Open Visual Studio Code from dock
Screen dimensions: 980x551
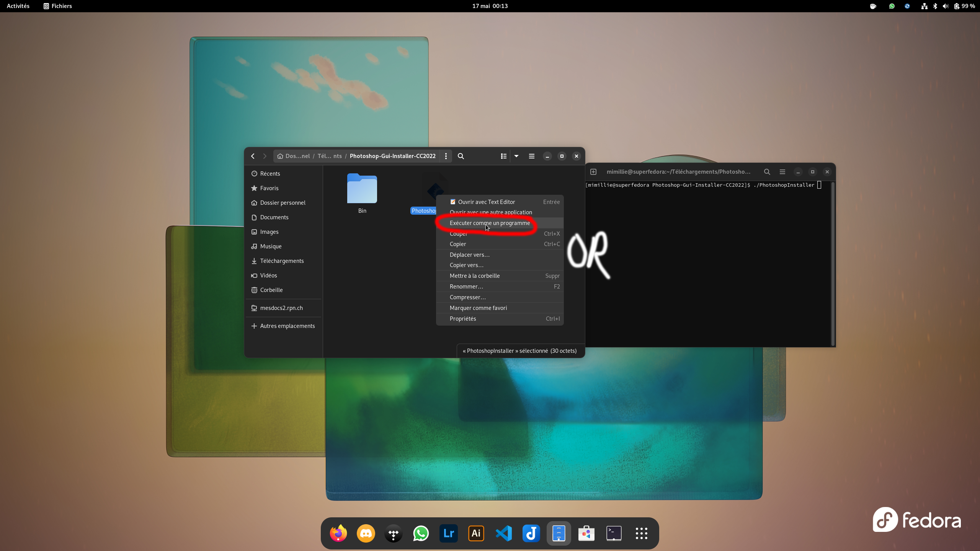pyautogui.click(x=504, y=533)
